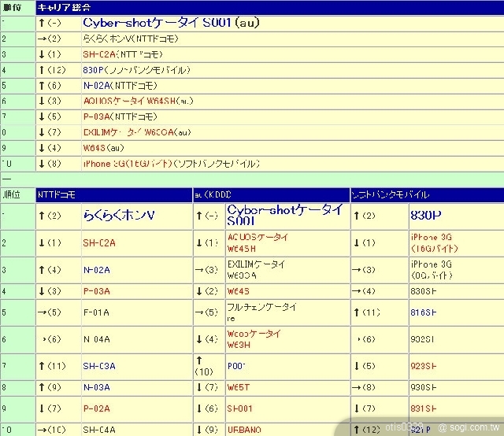
Task: Select P-02A in the docomo column
Action: point(96,408)
